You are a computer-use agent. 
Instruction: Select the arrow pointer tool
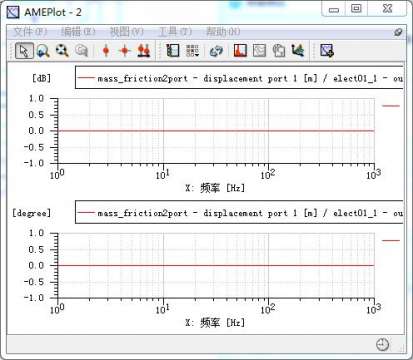[24, 51]
